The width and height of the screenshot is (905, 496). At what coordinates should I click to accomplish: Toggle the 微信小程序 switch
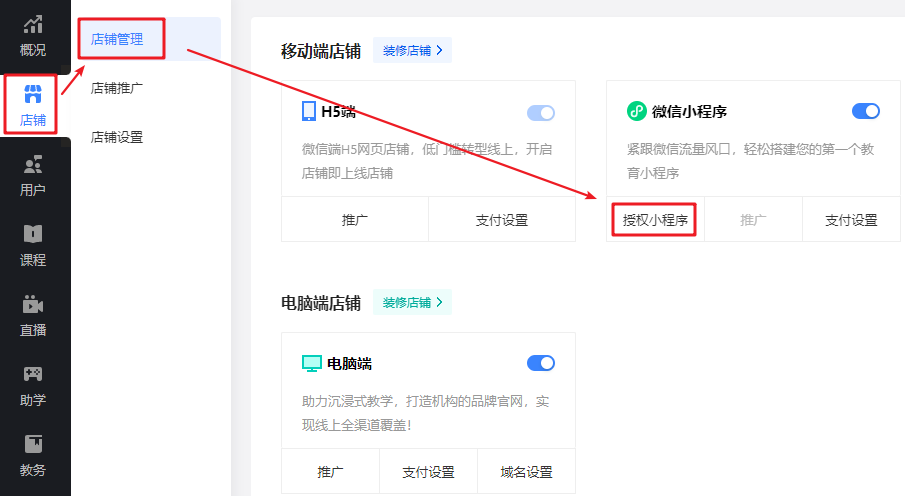[866, 111]
